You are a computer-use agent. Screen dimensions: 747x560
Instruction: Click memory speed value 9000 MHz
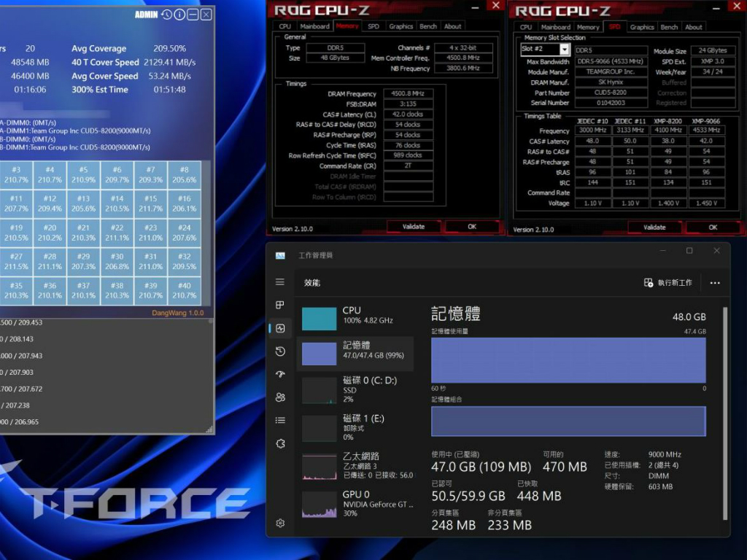click(x=665, y=454)
